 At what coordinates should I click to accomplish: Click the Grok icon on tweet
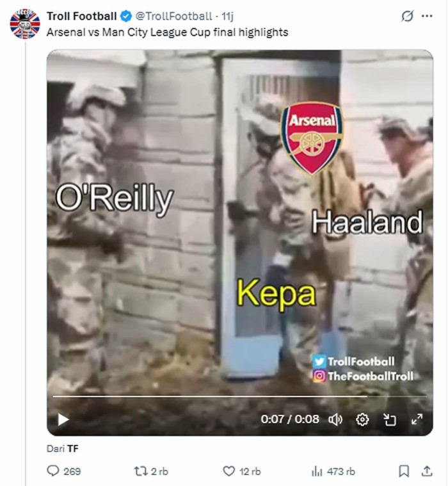407,16
